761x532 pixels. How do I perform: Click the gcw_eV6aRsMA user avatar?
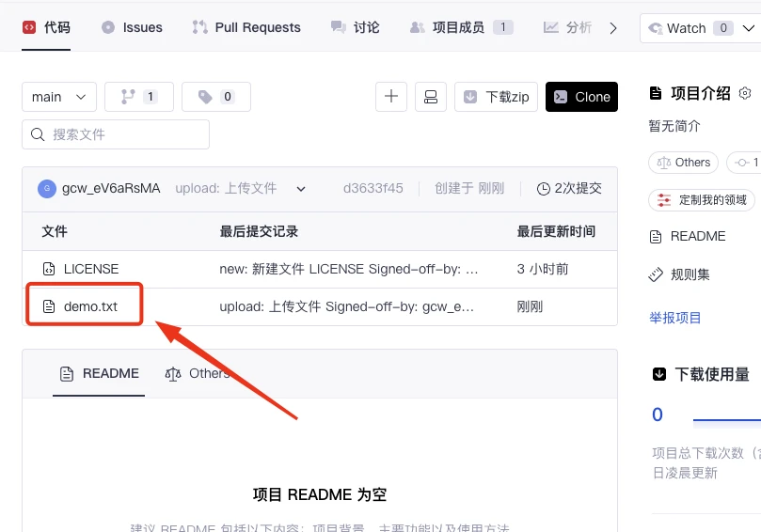click(47, 189)
